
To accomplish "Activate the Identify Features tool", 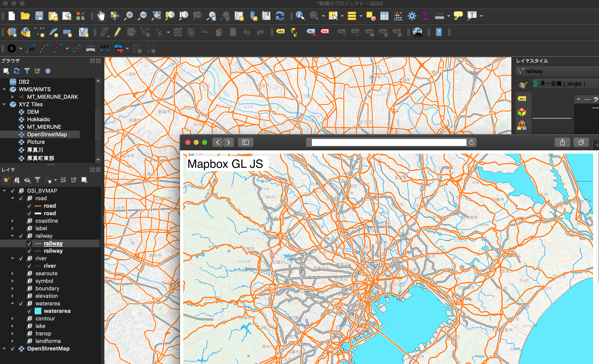I will coord(300,16).
